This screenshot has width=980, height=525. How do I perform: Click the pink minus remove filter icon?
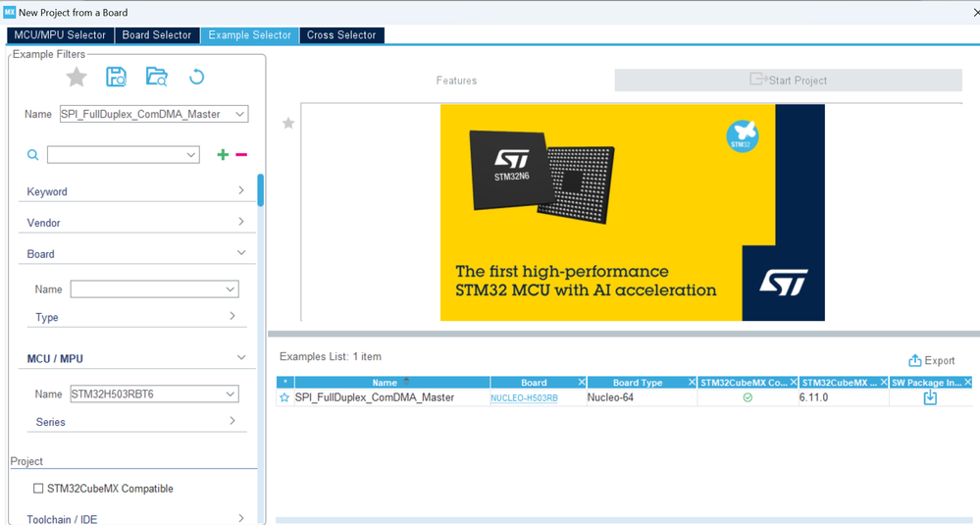pos(241,154)
